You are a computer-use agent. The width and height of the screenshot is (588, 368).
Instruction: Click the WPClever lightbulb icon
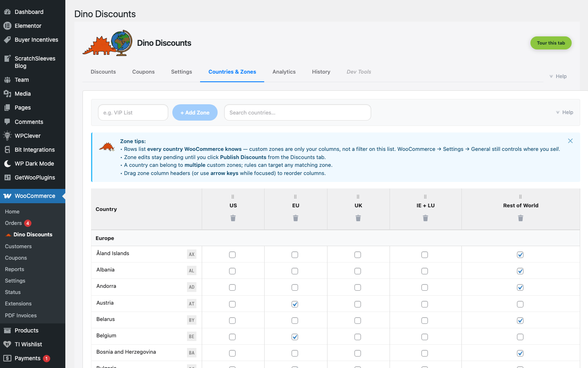(7, 136)
